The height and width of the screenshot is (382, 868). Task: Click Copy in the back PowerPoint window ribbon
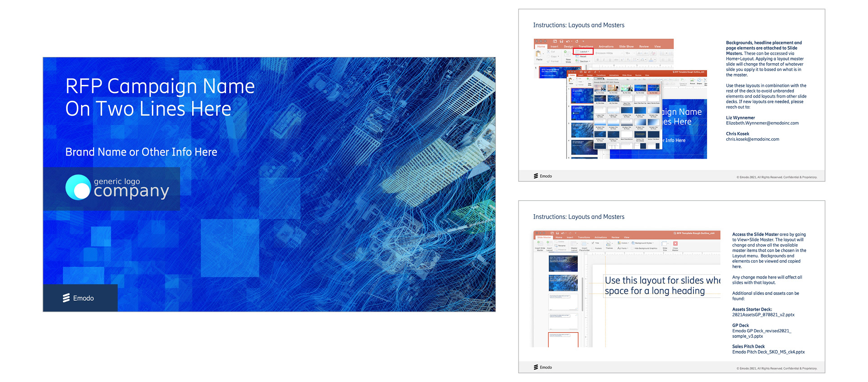pyautogui.click(x=553, y=57)
